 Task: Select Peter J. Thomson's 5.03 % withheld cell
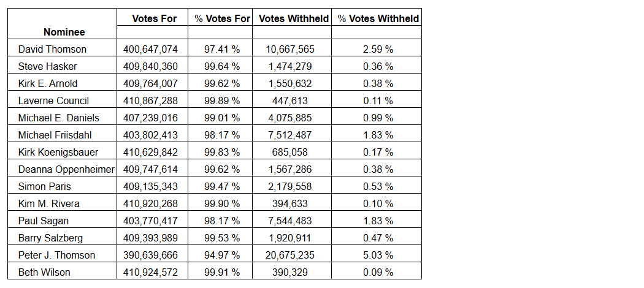378,255
